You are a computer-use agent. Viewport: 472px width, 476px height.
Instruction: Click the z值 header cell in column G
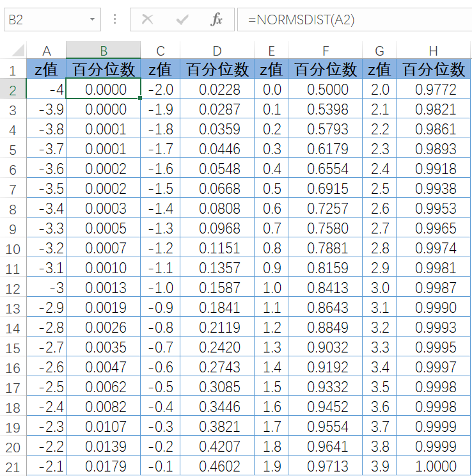tap(379, 70)
